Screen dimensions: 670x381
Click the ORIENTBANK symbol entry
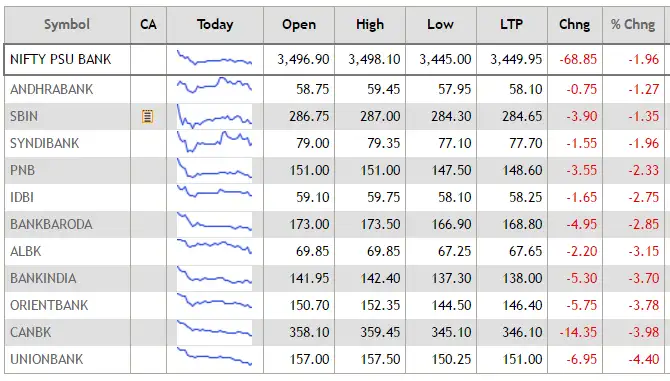coord(49,305)
